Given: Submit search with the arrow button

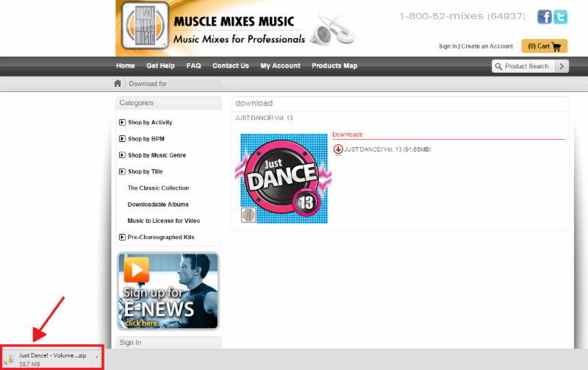Looking at the screenshot, I should point(562,66).
